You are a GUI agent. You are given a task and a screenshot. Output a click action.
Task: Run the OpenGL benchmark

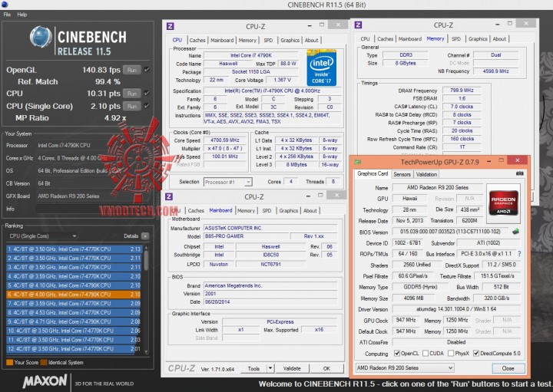(x=132, y=70)
